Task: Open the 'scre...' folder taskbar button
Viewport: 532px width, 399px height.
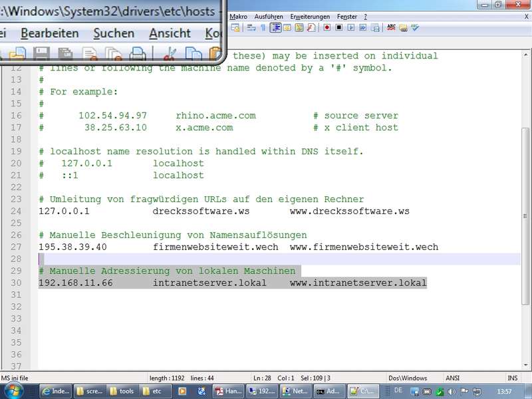Action: (x=90, y=391)
